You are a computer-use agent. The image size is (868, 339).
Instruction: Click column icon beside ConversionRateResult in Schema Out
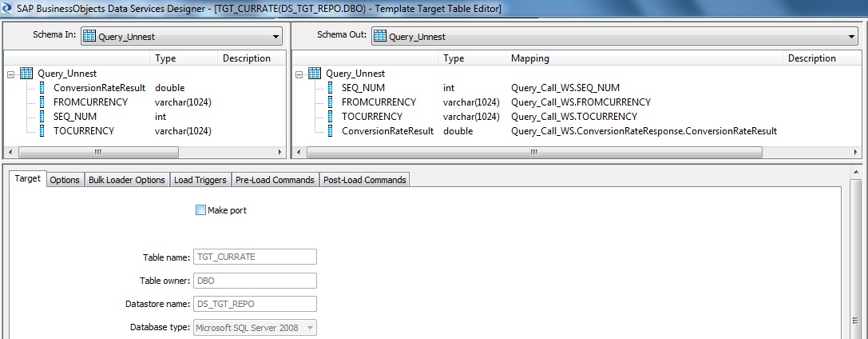(331, 131)
